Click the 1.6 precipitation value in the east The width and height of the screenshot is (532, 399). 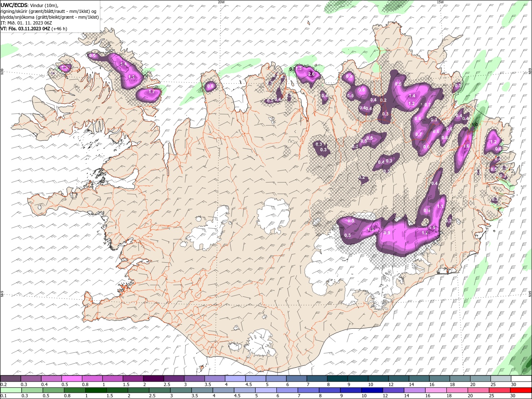coord(466,146)
